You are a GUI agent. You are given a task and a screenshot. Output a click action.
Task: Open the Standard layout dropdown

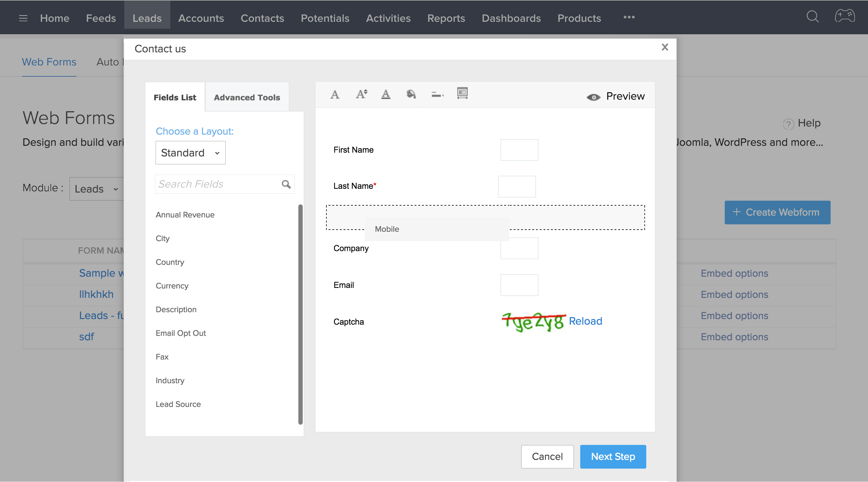pyautogui.click(x=190, y=153)
